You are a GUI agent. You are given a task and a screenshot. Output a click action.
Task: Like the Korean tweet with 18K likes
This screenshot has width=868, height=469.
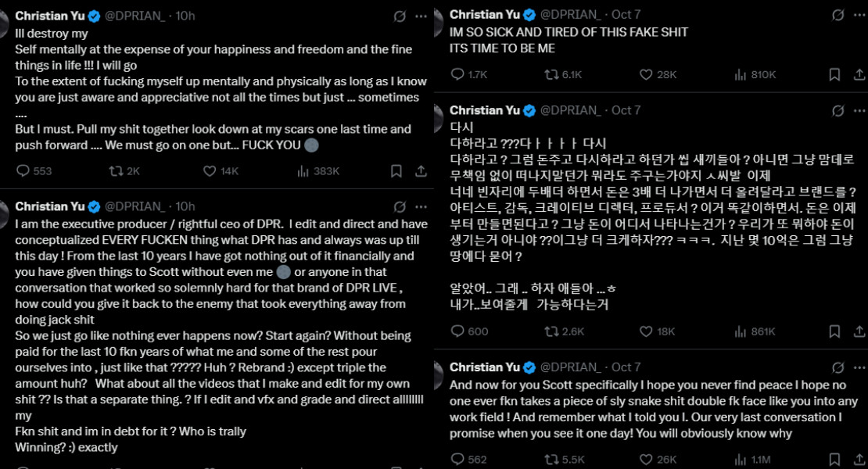pos(646,331)
